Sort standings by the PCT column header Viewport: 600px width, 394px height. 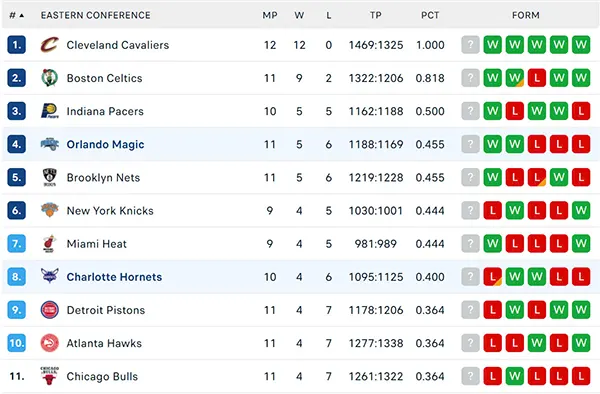point(430,15)
